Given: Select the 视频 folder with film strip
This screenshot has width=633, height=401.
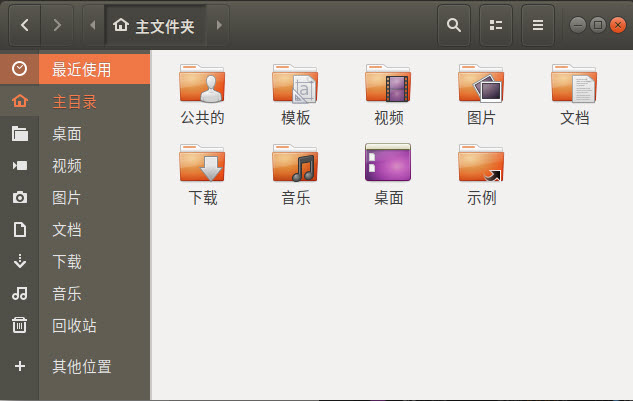Looking at the screenshot, I should click(388, 83).
